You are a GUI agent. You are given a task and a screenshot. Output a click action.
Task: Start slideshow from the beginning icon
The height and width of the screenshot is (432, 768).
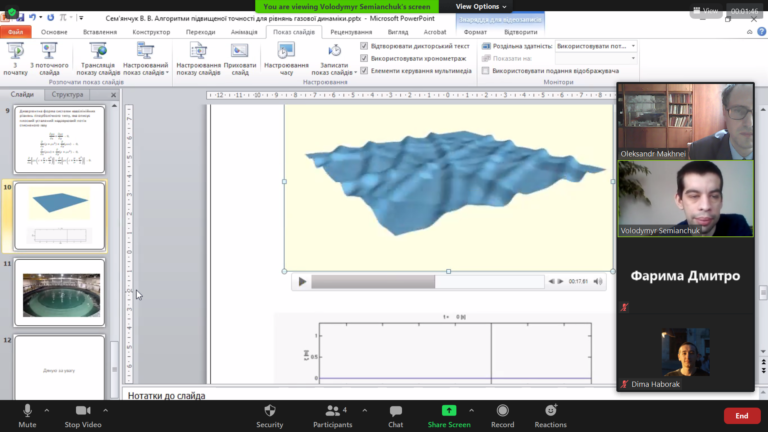tap(15, 50)
